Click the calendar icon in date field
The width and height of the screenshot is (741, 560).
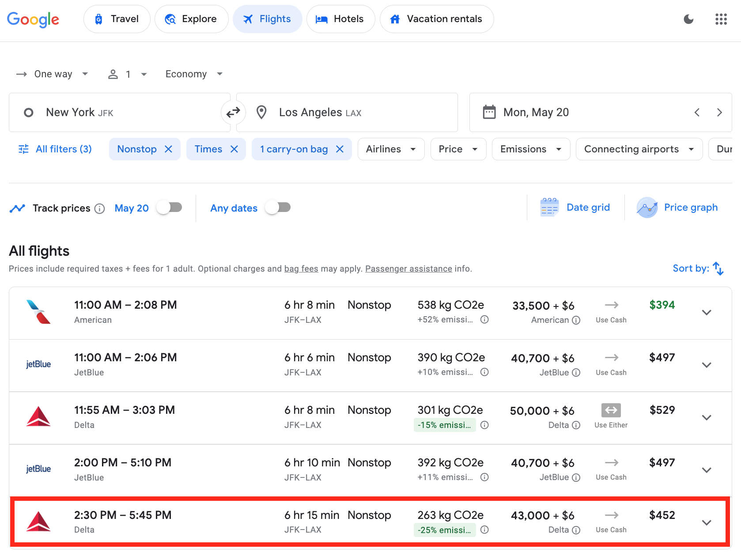[489, 112]
